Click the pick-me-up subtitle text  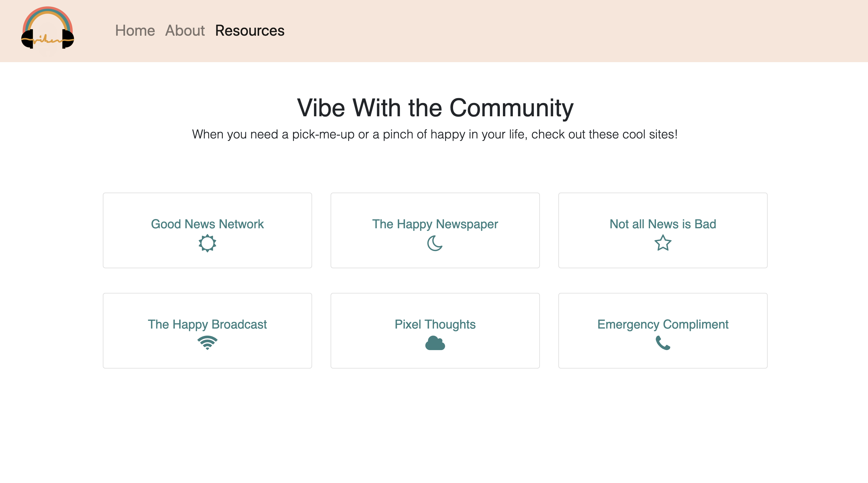pyautogui.click(x=435, y=134)
